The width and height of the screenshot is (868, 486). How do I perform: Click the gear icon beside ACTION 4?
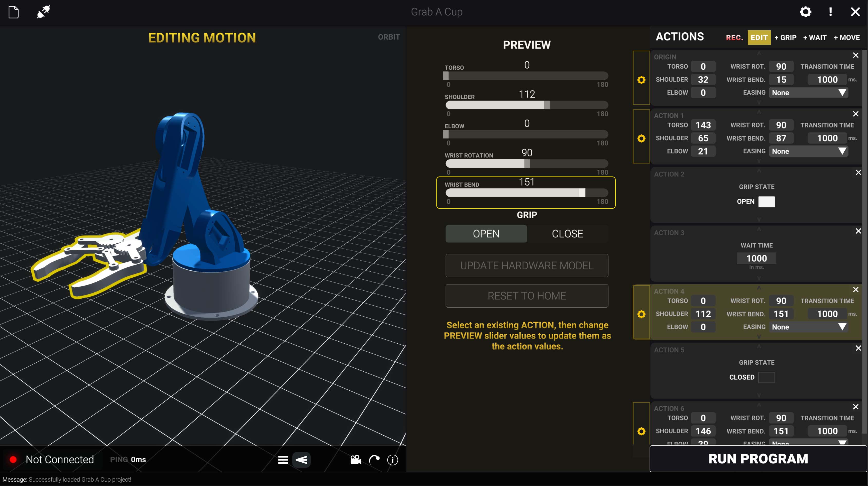click(x=641, y=314)
